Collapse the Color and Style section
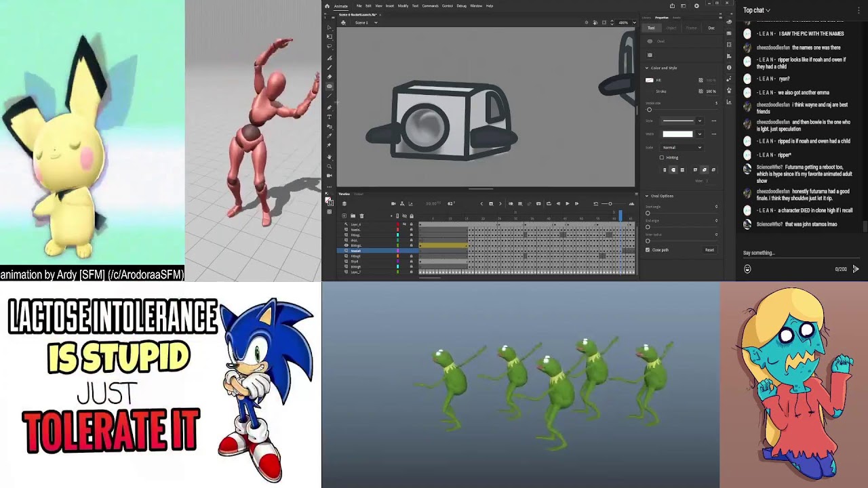The height and width of the screenshot is (488, 868). pos(647,68)
